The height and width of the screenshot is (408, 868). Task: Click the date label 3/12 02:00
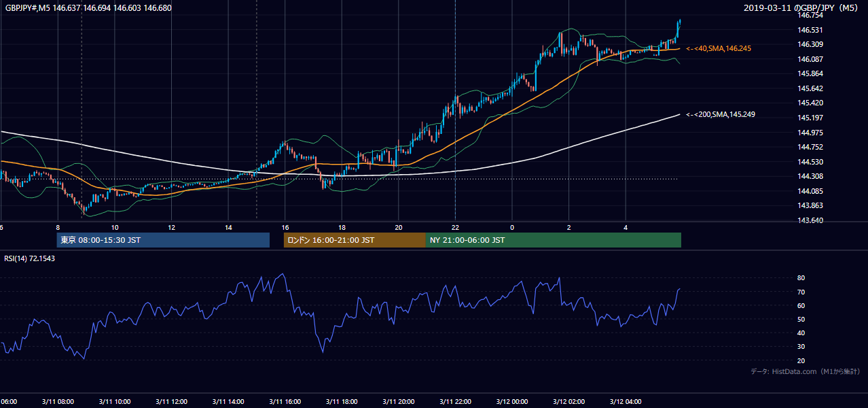(x=568, y=402)
